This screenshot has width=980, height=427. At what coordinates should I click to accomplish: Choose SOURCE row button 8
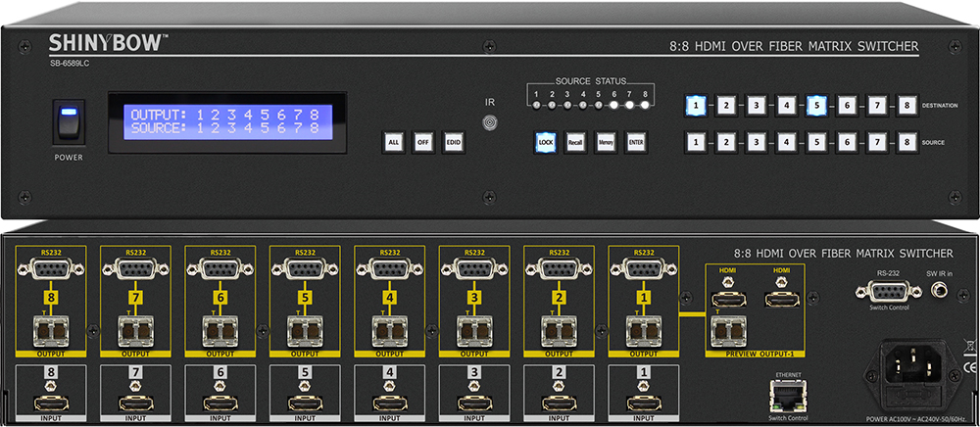coord(906,142)
